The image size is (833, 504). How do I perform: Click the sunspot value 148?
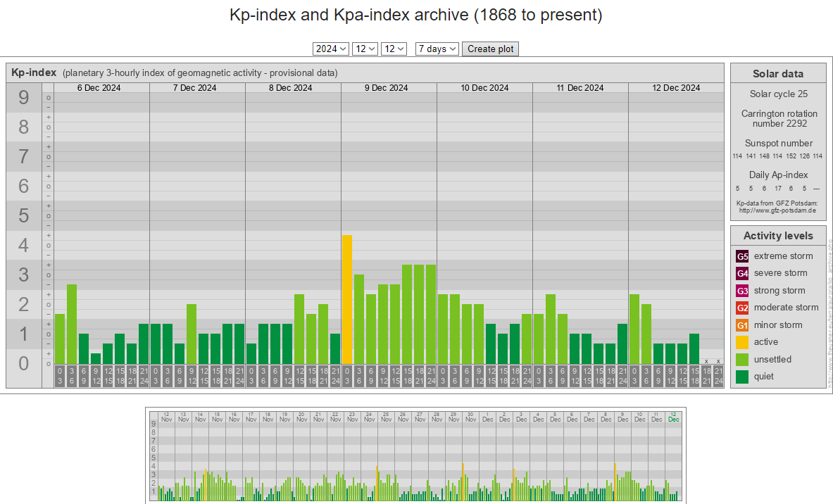[x=764, y=156]
